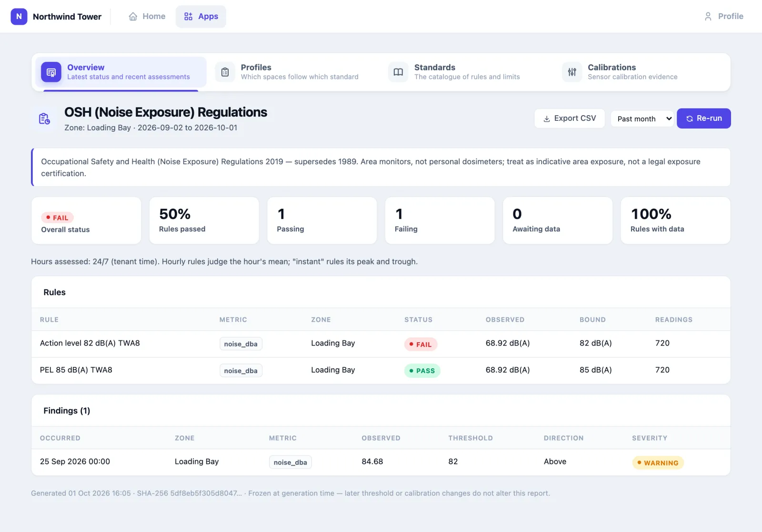Click the Generated SHA-256 footer text
This screenshot has width=762, height=532.
coord(291,493)
